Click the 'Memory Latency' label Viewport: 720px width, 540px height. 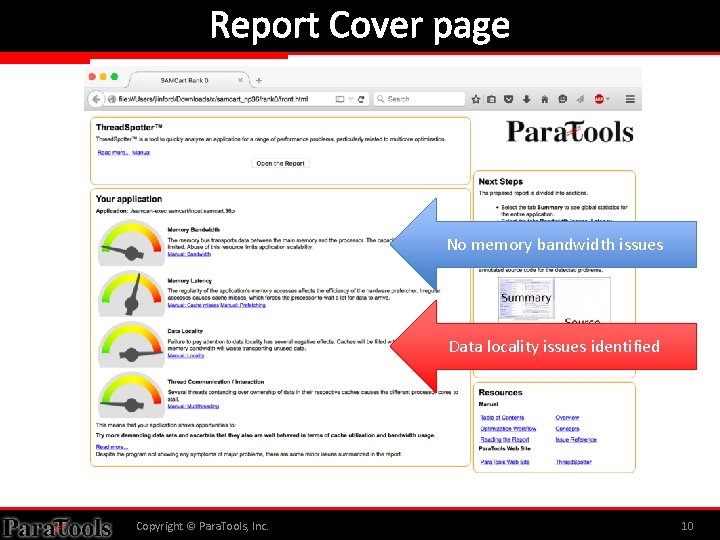point(190,281)
